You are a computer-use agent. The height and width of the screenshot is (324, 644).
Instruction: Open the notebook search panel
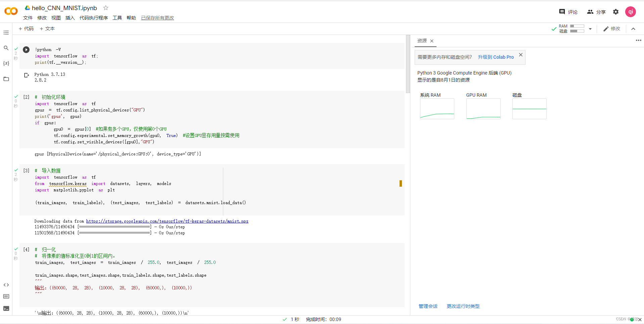(x=6, y=48)
